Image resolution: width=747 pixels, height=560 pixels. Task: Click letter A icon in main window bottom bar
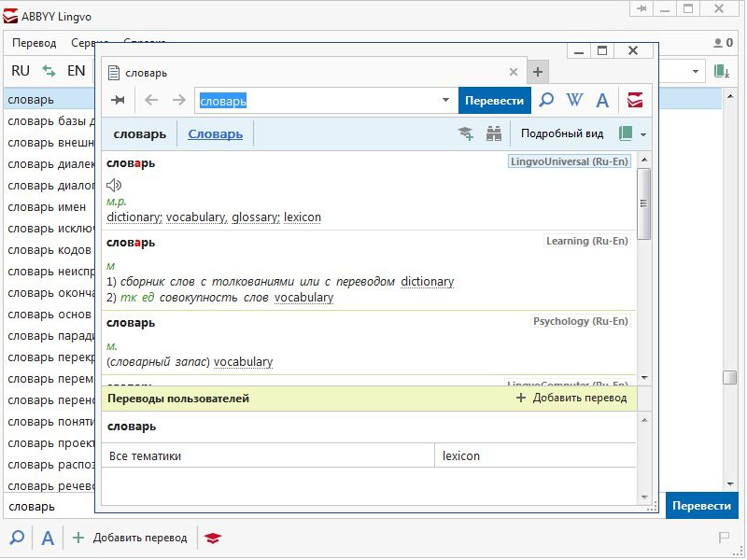pyautogui.click(x=48, y=539)
